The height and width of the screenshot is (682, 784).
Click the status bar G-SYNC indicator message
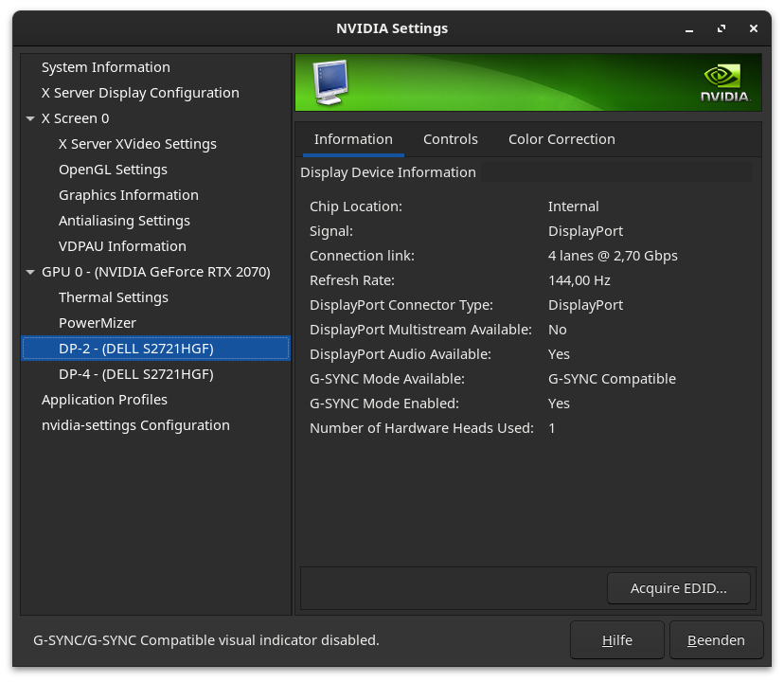(x=206, y=640)
